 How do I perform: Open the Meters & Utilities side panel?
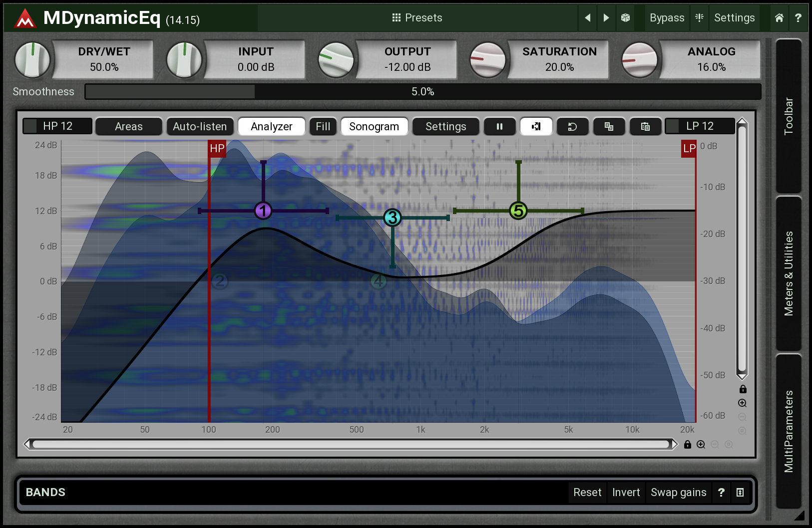coord(789,273)
